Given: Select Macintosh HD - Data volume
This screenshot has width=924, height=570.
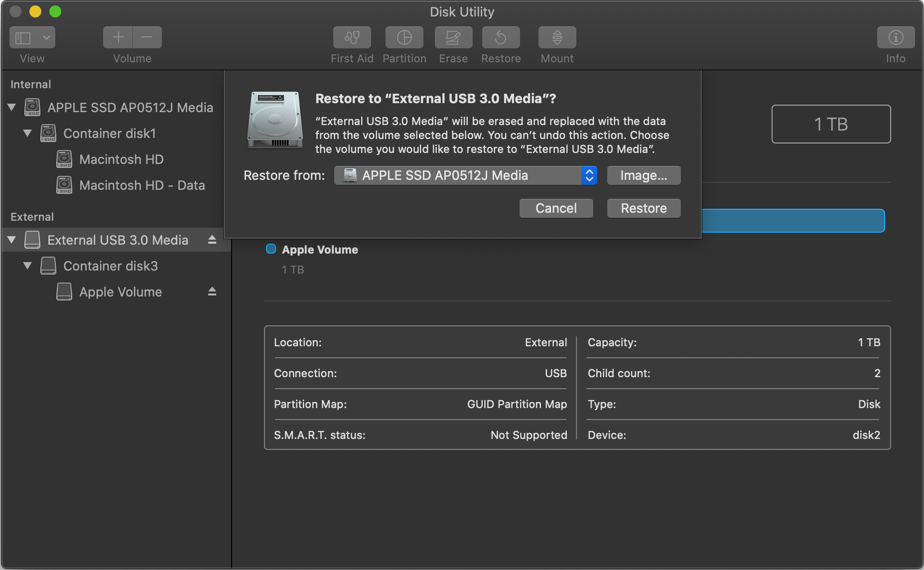Looking at the screenshot, I should pos(141,185).
